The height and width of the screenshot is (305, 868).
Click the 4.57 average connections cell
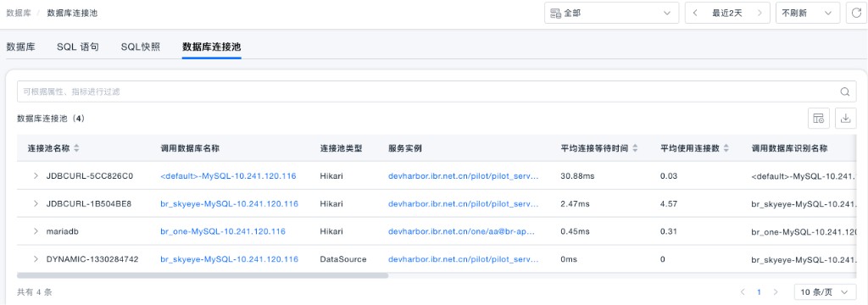coord(668,203)
